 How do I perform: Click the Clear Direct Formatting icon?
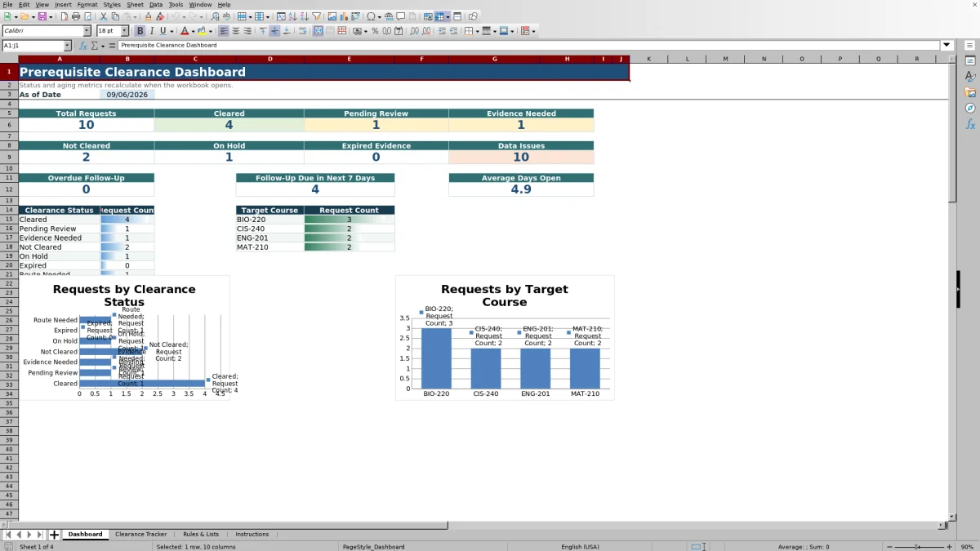[160, 16]
